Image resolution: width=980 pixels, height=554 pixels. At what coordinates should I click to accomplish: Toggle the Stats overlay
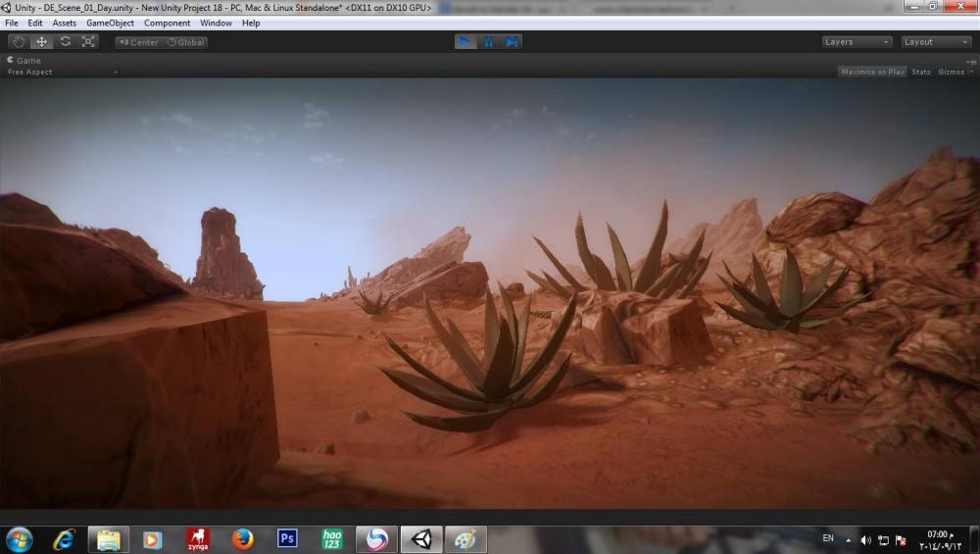(x=920, y=72)
